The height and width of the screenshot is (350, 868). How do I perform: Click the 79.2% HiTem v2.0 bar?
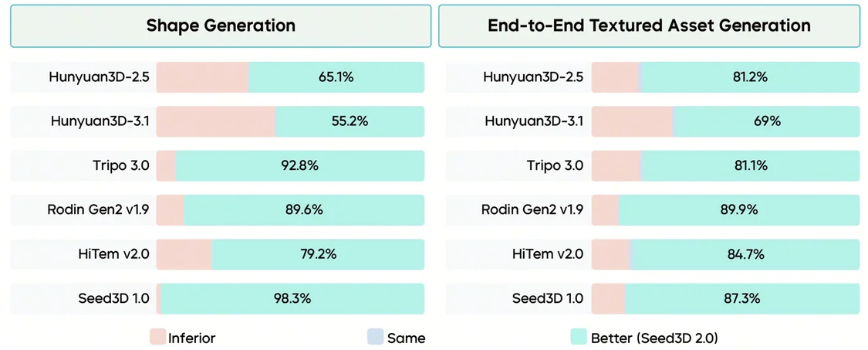tap(318, 254)
